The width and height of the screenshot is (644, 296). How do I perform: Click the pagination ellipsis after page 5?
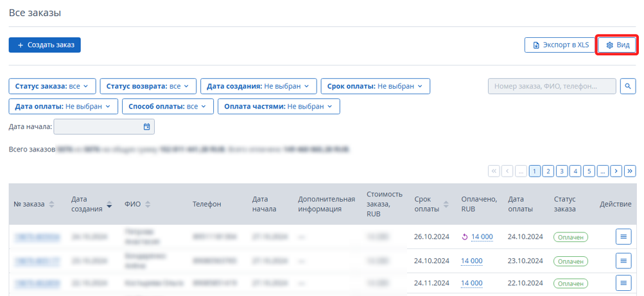(602, 171)
